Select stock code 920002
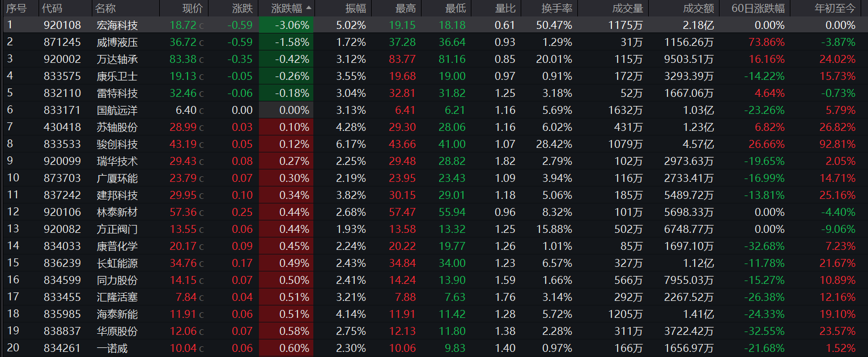Image resolution: width=868 pixels, height=357 pixels. tap(62, 59)
